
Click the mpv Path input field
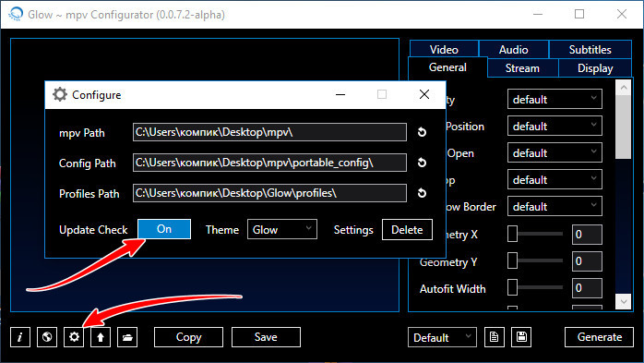click(x=269, y=132)
